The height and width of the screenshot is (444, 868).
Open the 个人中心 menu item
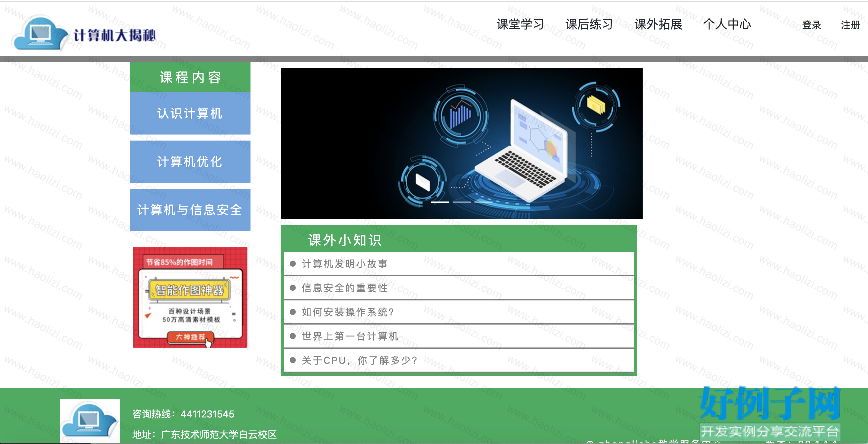727,24
